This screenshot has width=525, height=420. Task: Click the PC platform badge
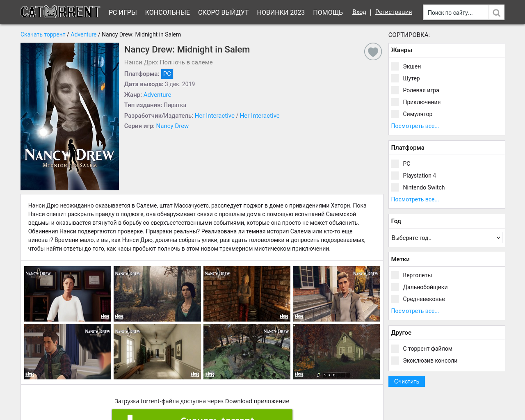point(167,74)
